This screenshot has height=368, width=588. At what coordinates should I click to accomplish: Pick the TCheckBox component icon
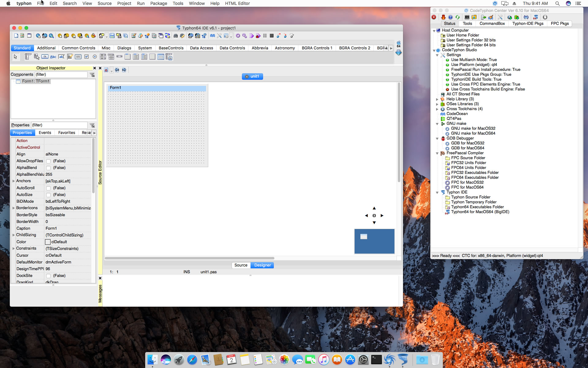pos(86,57)
